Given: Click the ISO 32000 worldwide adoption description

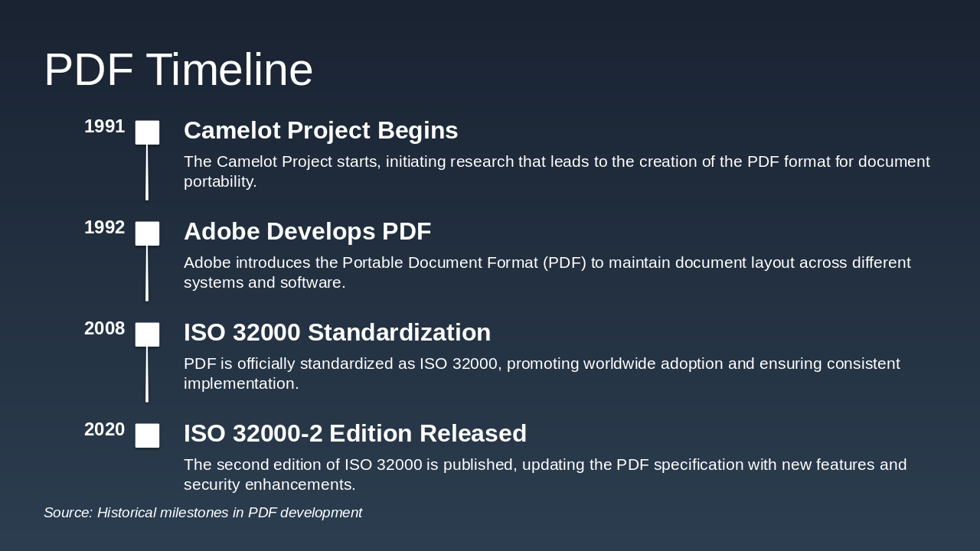Looking at the screenshot, I should (541, 373).
